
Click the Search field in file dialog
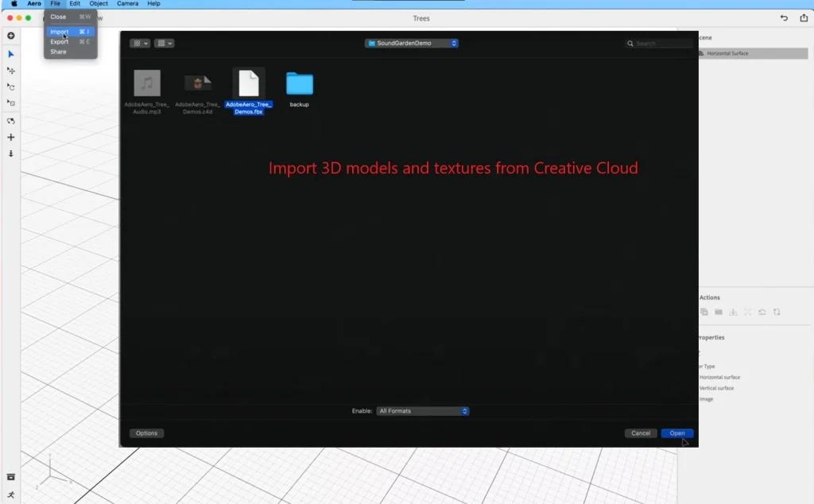tap(659, 44)
